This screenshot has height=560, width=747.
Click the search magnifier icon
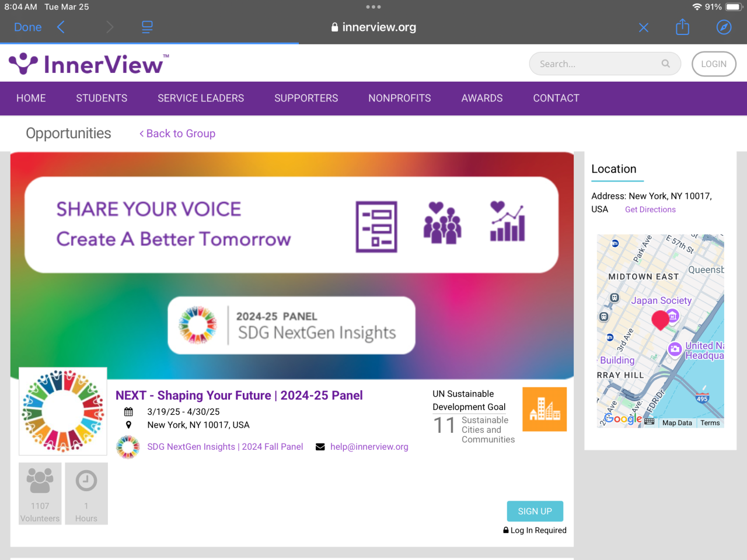pyautogui.click(x=666, y=64)
